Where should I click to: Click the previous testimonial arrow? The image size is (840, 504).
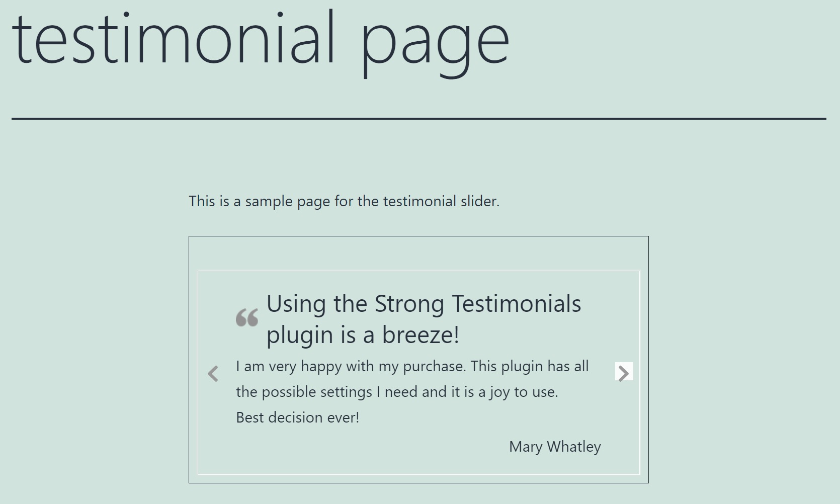[213, 373]
